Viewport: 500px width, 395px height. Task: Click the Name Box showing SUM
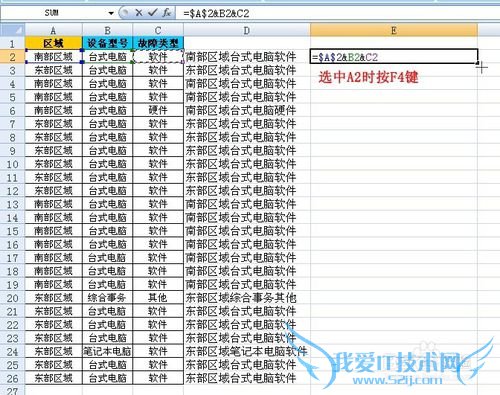(x=52, y=13)
